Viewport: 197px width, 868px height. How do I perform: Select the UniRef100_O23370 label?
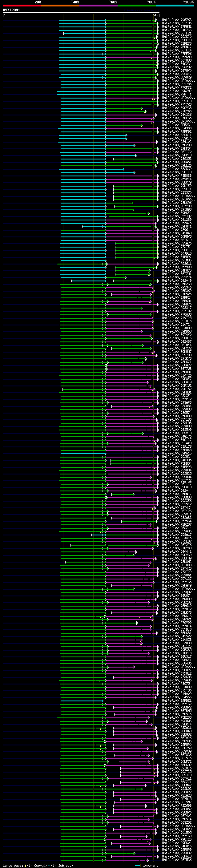(177, 192)
